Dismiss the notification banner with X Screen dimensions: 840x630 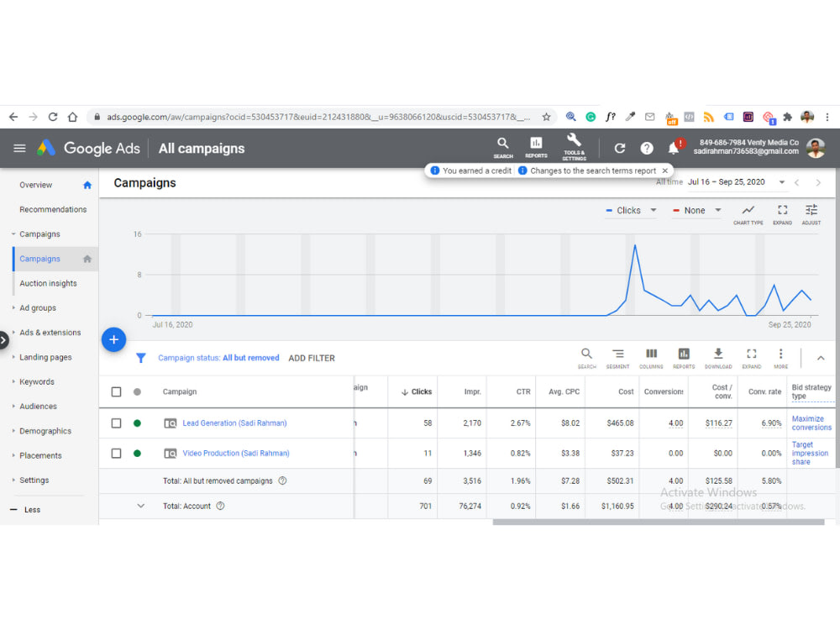pyautogui.click(x=664, y=171)
